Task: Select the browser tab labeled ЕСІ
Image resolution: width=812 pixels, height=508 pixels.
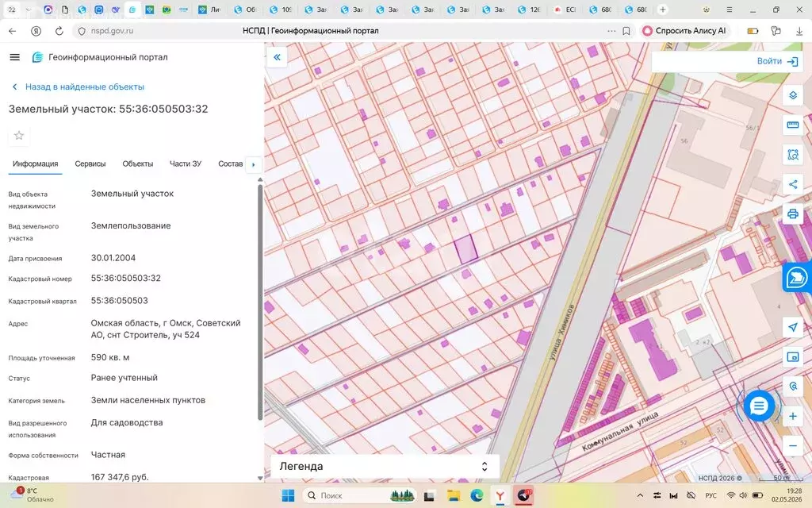Action: [565, 10]
